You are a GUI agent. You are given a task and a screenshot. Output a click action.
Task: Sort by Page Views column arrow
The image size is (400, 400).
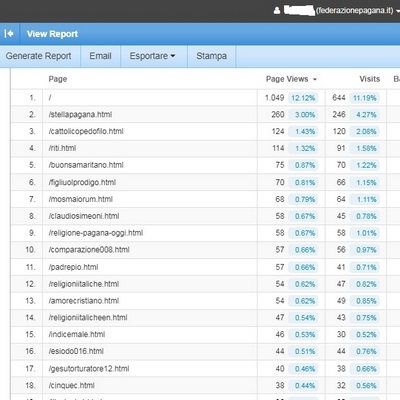(x=315, y=79)
